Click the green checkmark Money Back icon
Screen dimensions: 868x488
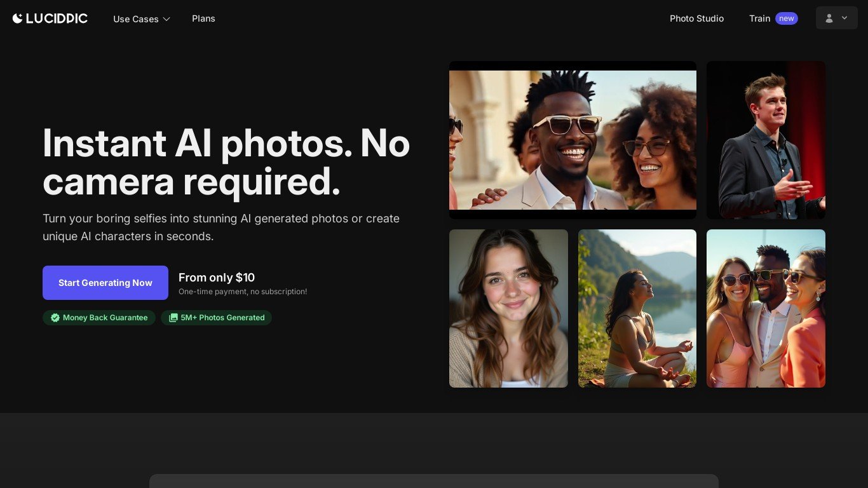click(x=55, y=318)
